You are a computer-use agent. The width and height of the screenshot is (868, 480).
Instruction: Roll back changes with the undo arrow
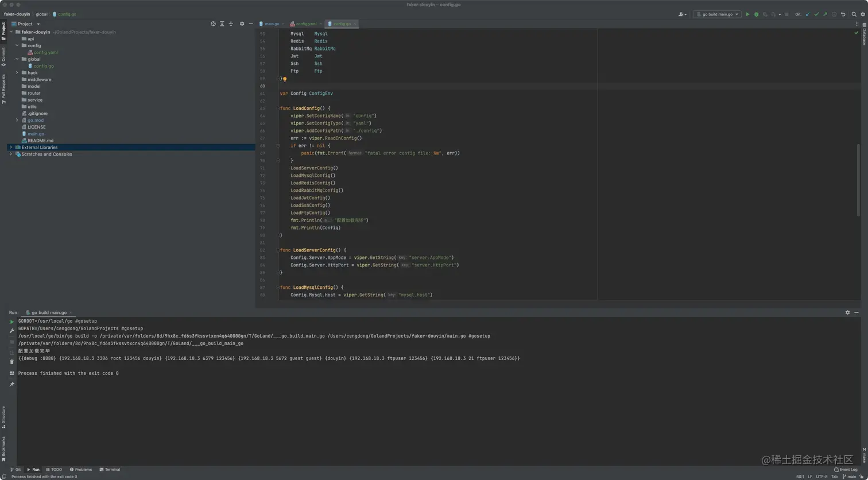[843, 14]
